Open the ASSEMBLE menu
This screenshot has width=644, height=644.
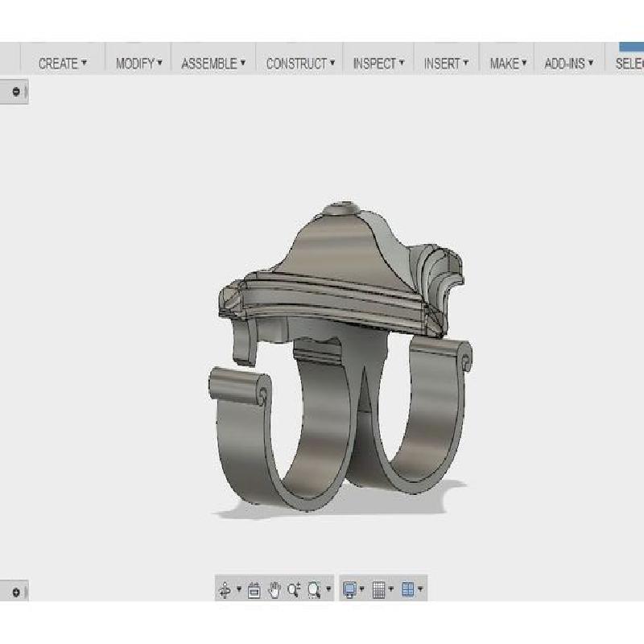pos(213,64)
